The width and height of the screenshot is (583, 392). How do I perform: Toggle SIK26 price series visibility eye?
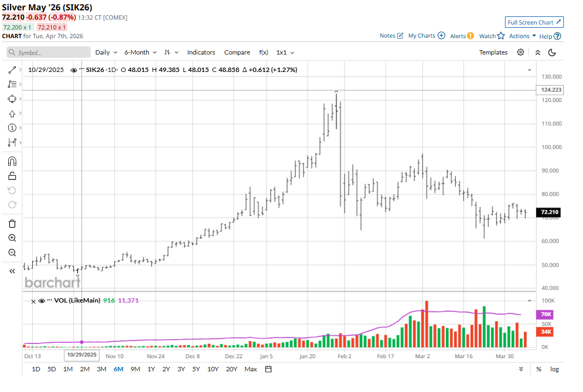coord(74,70)
